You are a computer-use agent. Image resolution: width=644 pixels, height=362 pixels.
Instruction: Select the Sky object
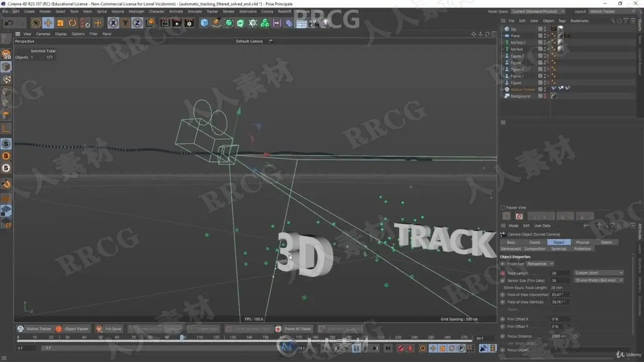tap(513, 29)
